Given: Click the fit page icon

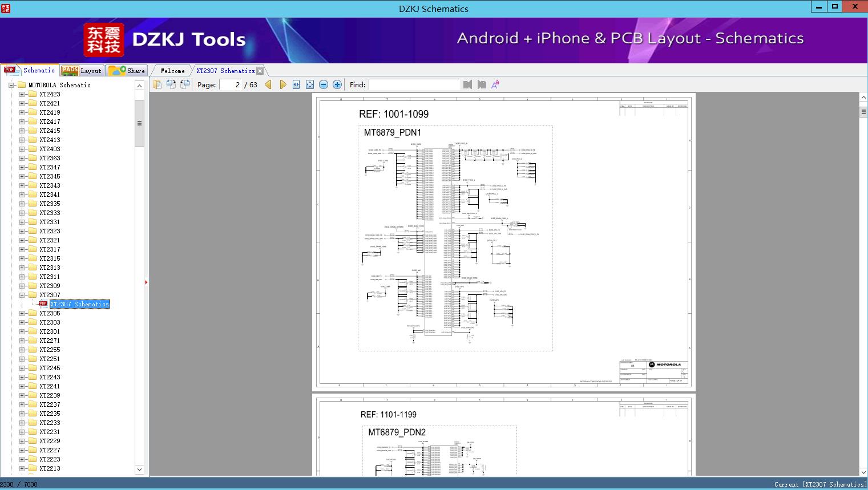Looking at the screenshot, I should pyautogui.click(x=310, y=84).
